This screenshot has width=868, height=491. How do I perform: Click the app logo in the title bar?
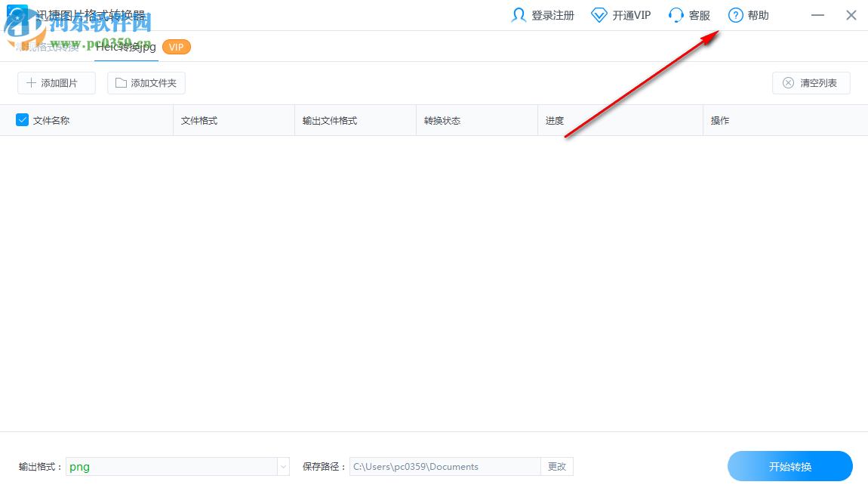coord(17,14)
